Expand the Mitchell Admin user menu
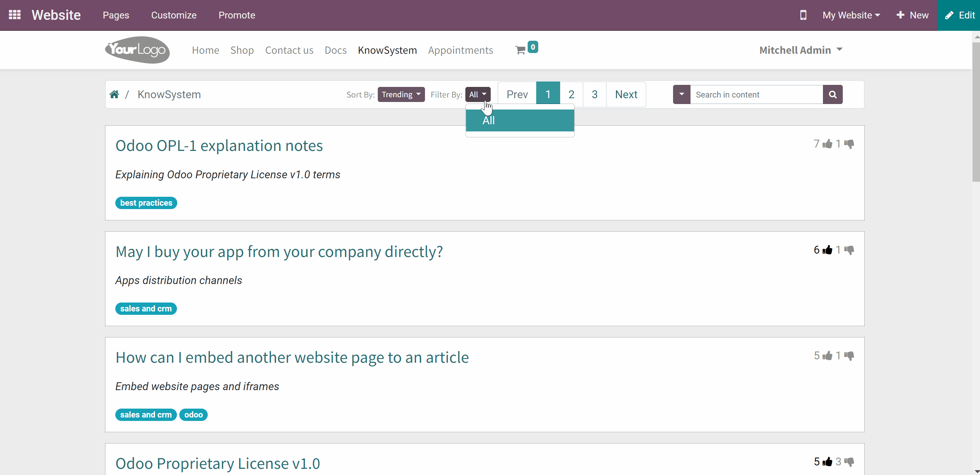 click(801, 50)
